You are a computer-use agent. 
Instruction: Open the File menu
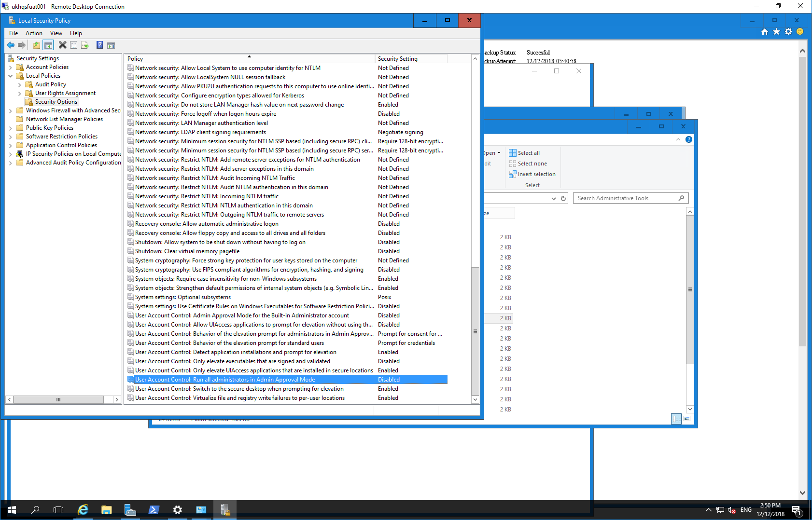(14, 33)
